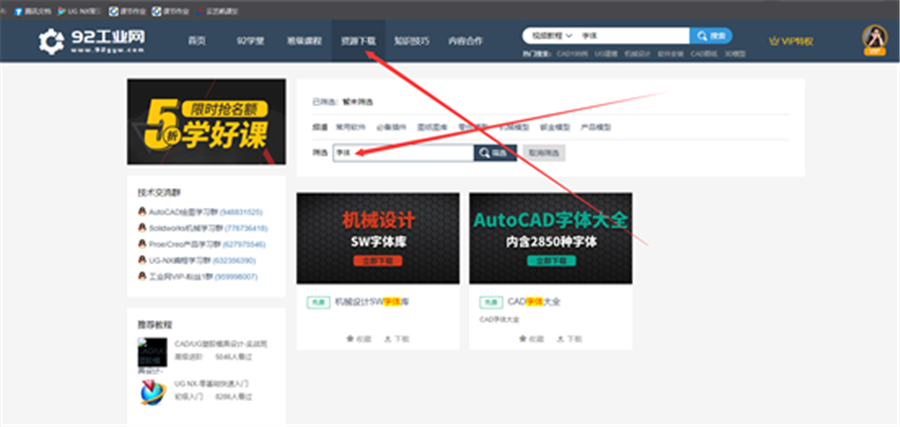Viewport: 900px width, 427px height.
Task: Select the 钣金模型 channel filter
Action: coord(555,127)
